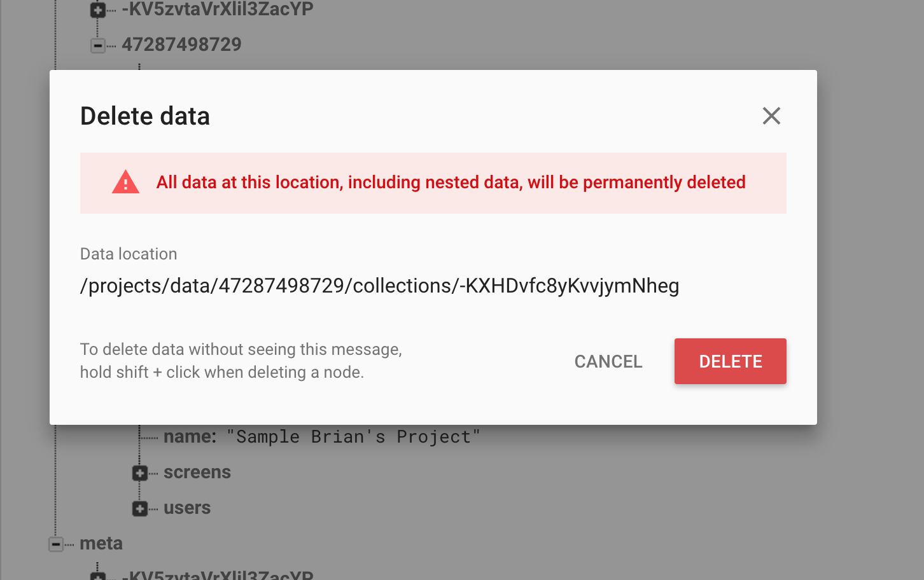Click the name key in the tree

(x=189, y=437)
